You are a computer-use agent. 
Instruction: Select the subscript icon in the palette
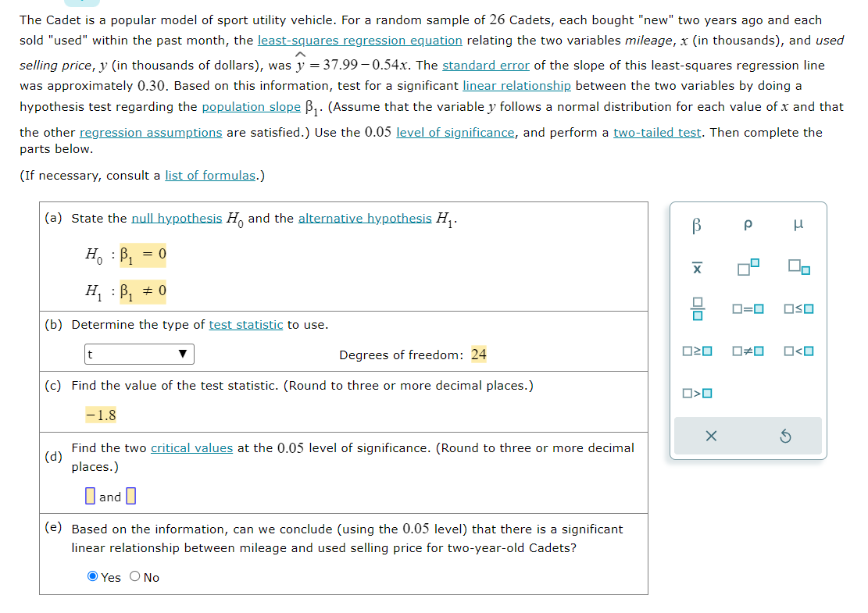coord(798,267)
